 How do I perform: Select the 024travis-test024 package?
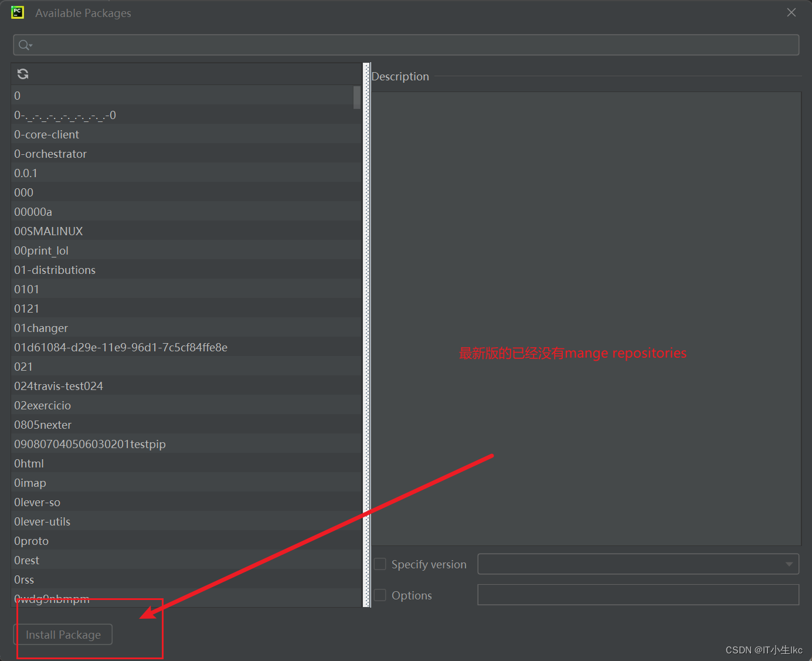[59, 386]
